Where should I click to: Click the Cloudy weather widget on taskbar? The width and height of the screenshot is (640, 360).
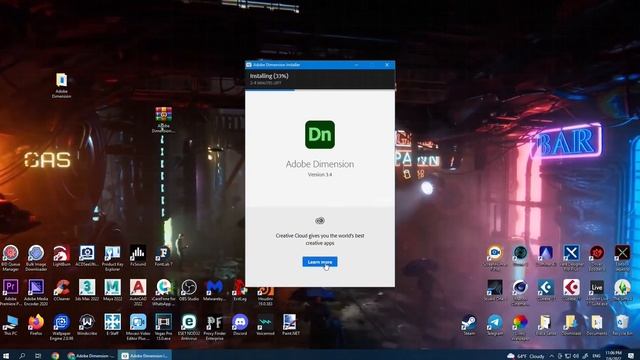click(x=526, y=356)
